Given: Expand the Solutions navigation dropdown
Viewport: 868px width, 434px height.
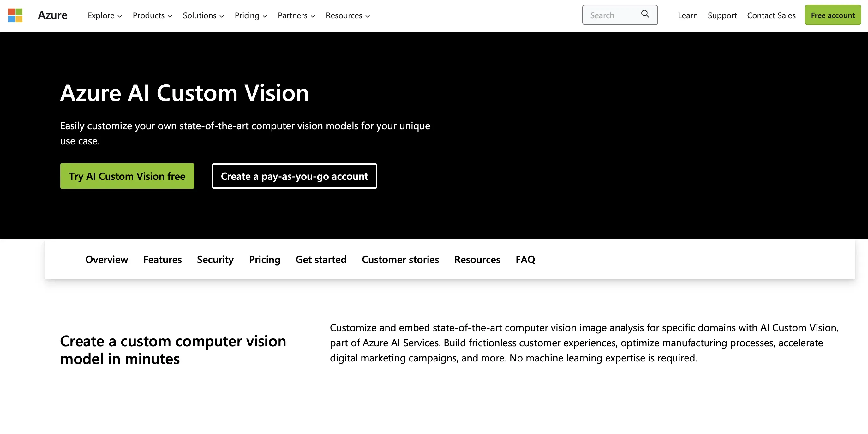Looking at the screenshot, I should tap(203, 15).
